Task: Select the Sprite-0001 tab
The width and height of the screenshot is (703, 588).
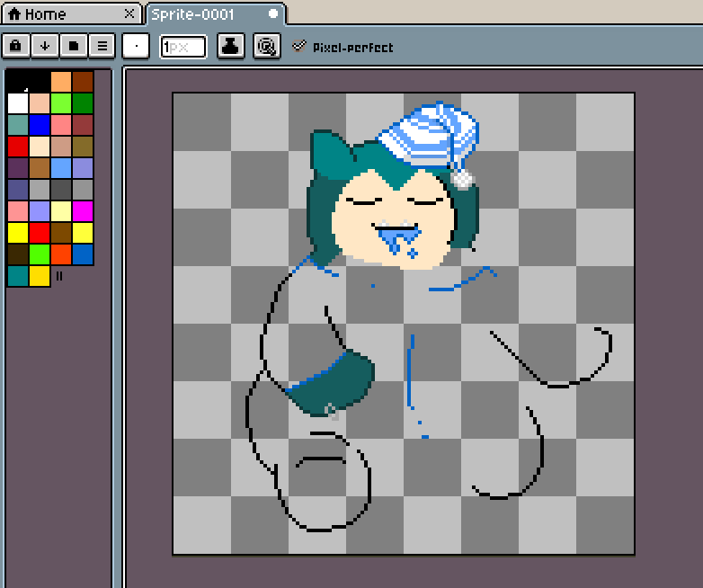Action: click(216, 13)
